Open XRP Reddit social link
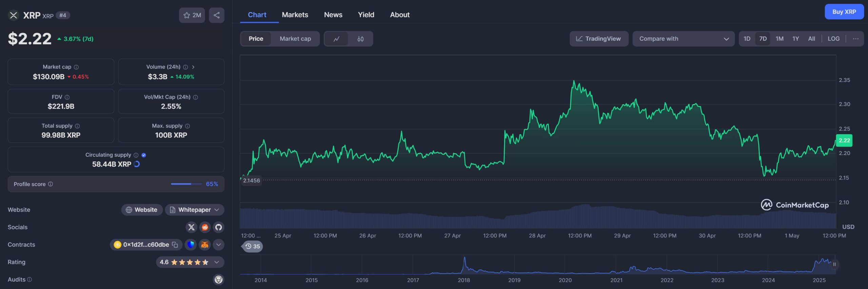 pyautogui.click(x=205, y=227)
